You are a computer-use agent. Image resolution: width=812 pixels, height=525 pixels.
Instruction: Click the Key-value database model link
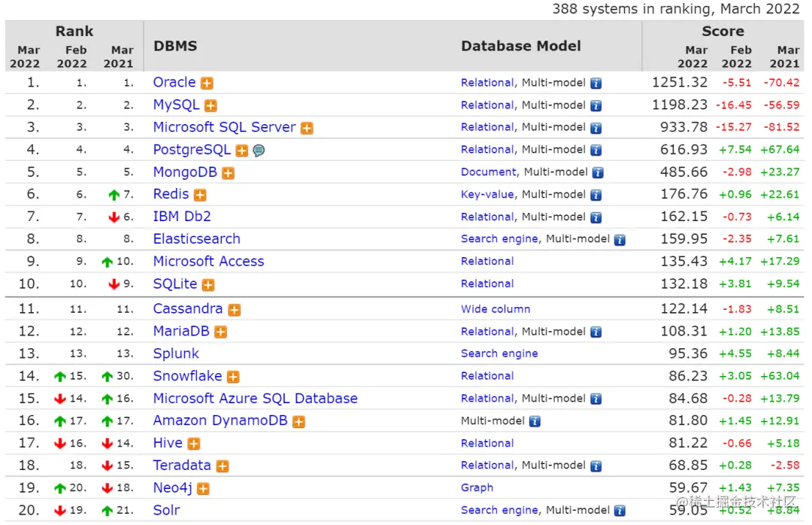[x=487, y=195]
